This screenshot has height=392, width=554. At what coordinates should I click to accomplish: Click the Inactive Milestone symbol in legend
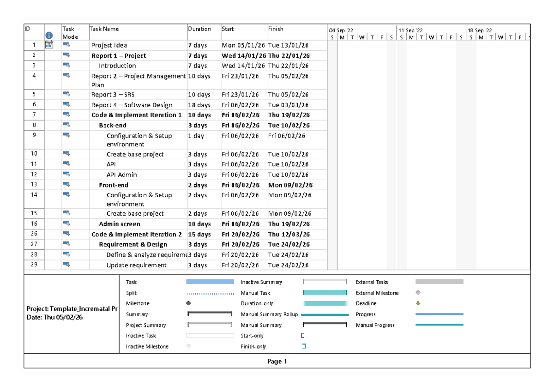click(188, 346)
